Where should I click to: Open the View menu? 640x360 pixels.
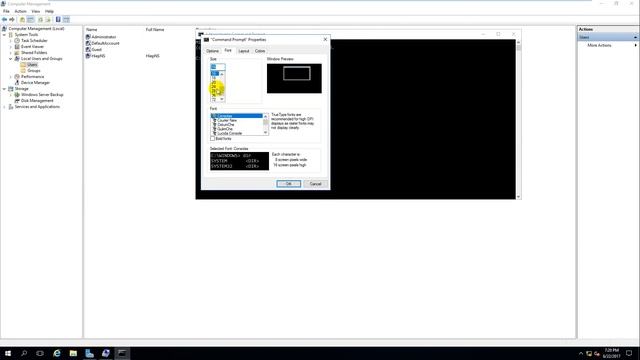pyautogui.click(x=36, y=11)
